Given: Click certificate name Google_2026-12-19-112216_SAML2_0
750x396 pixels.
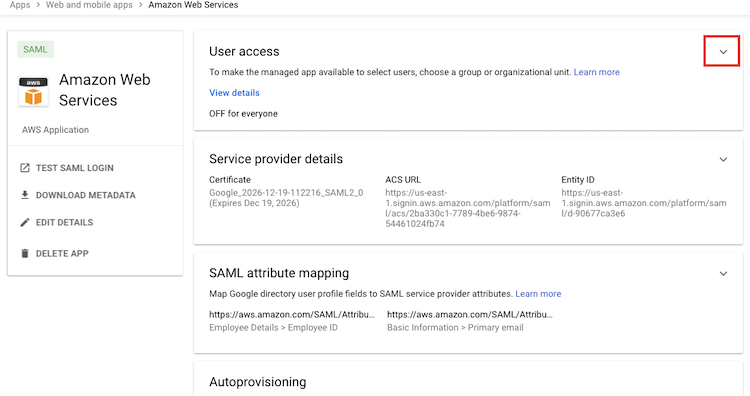Looking at the screenshot, I should point(286,193).
